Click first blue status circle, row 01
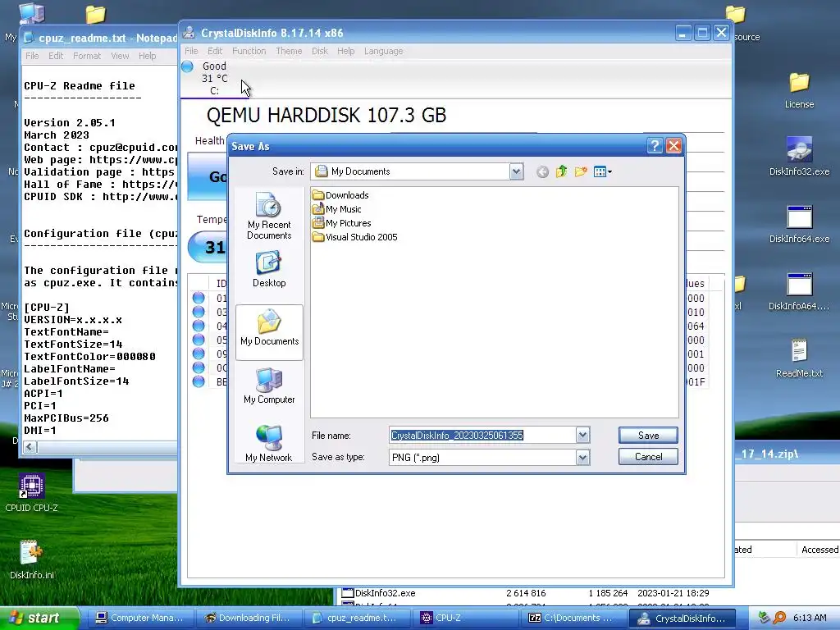Viewport: 840px width, 630px height. point(199,298)
